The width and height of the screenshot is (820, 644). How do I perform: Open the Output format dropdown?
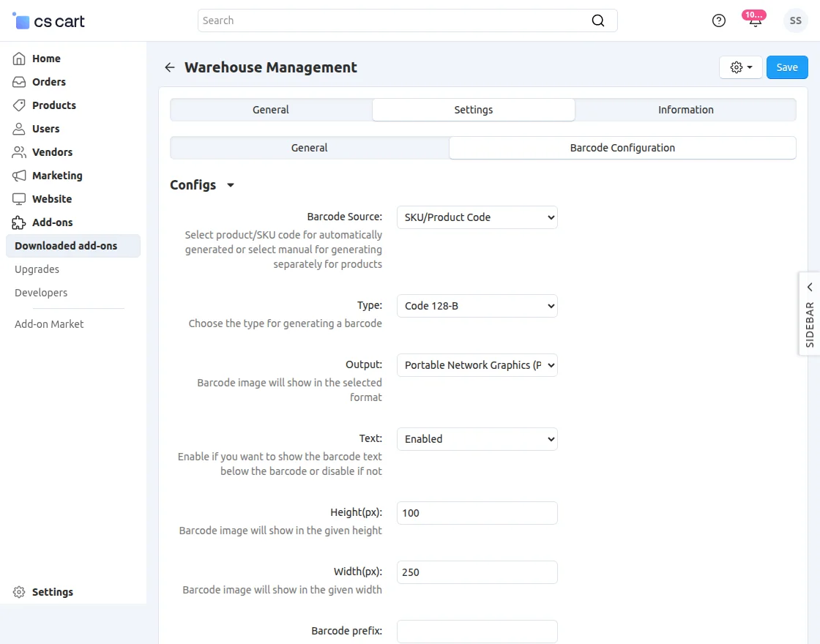pyautogui.click(x=477, y=365)
